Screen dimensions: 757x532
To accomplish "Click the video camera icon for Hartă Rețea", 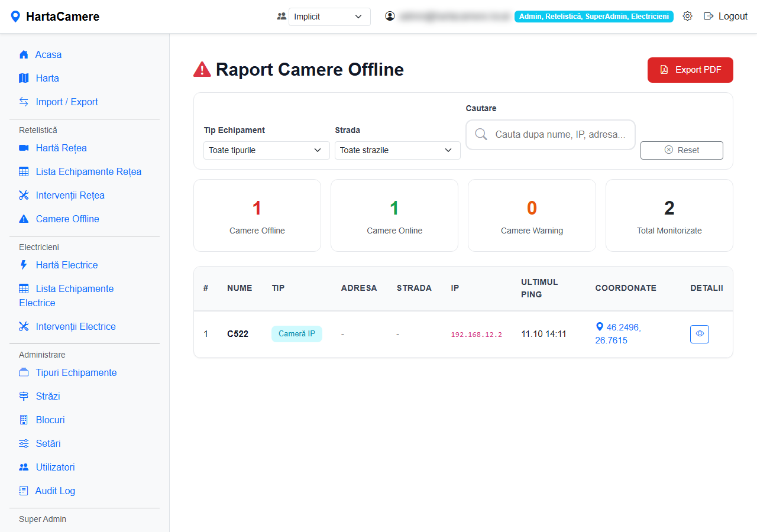I will (24, 148).
